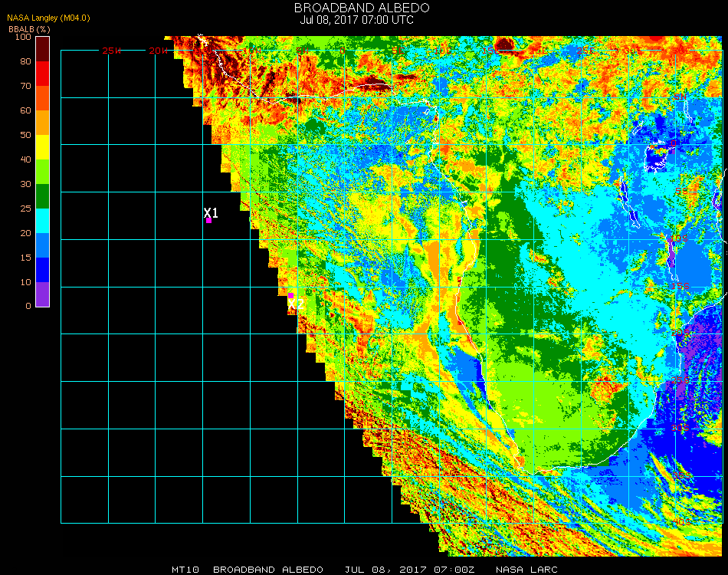Viewport: 728px width, 575px height.
Task: Click the dark green 25-30% legend swatch
Action: coord(43,196)
